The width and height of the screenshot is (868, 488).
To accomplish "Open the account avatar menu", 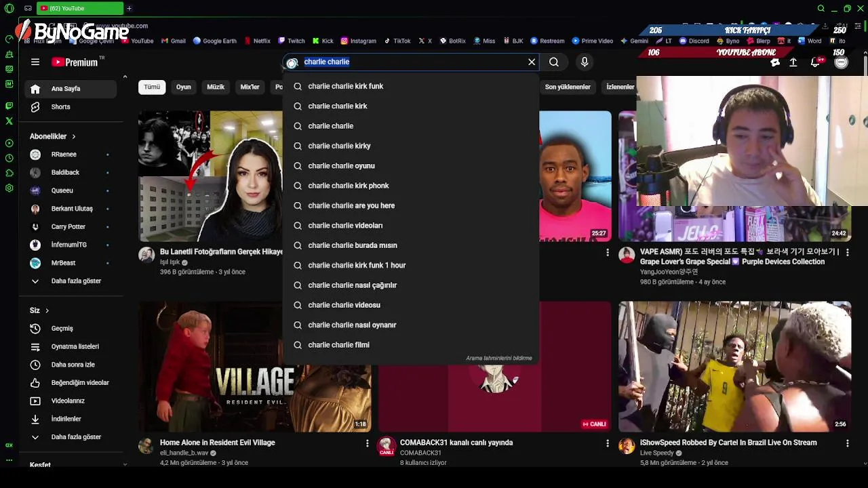I will 842,62.
